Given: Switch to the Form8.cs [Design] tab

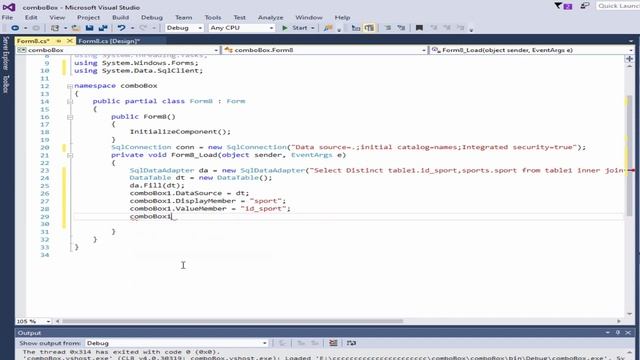Looking at the screenshot, I should tap(109, 41).
